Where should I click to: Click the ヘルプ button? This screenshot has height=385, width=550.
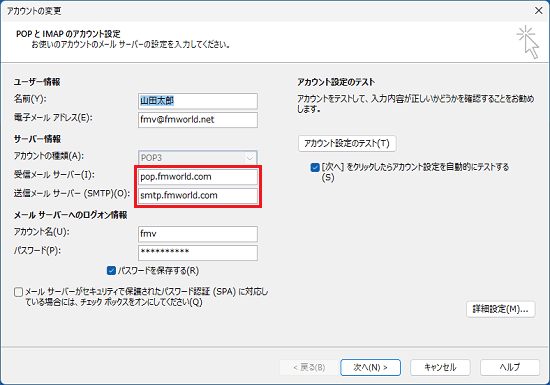click(x=510, y=367)
